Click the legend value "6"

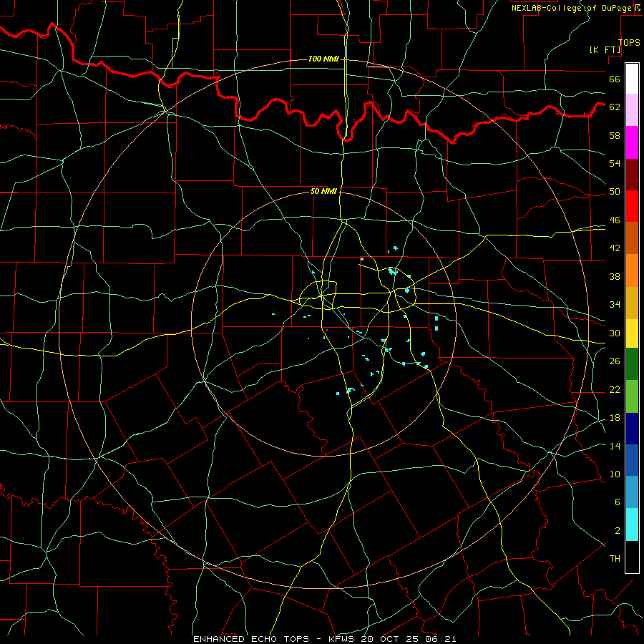(x=618, y=502)
